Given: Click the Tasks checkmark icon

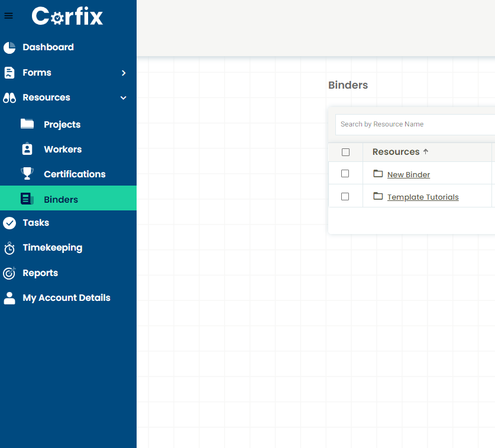Looking at the screenshot, I should coord(9,223).
